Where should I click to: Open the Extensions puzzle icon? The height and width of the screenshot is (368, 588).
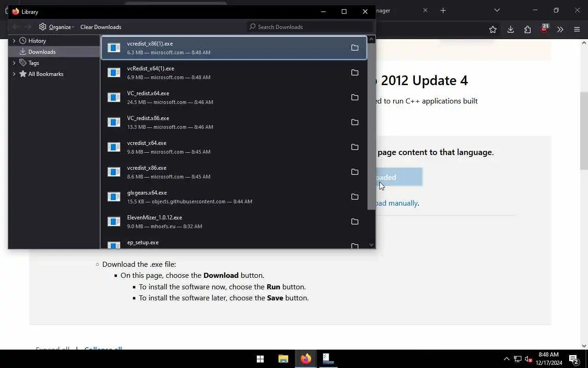[x=527, y=29]
